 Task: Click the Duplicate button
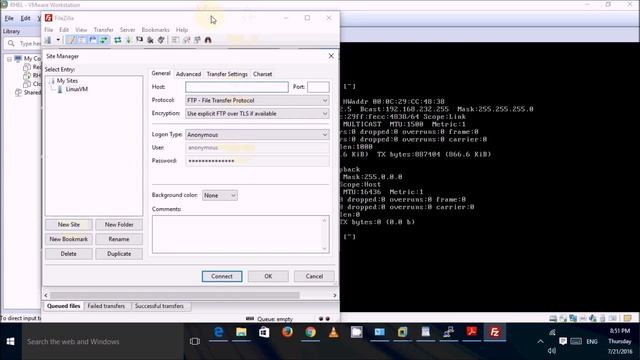119,254
